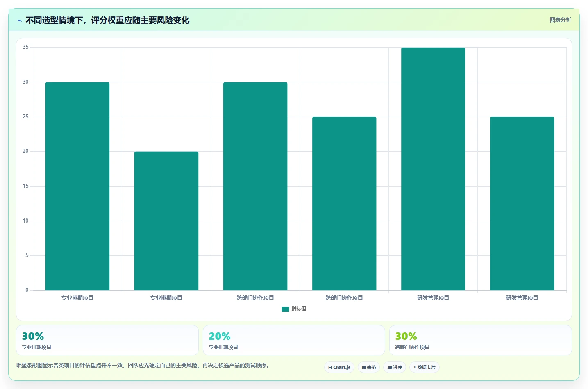Click the y-axis tick label 25
588x389 pixels.
pos(25,117)
